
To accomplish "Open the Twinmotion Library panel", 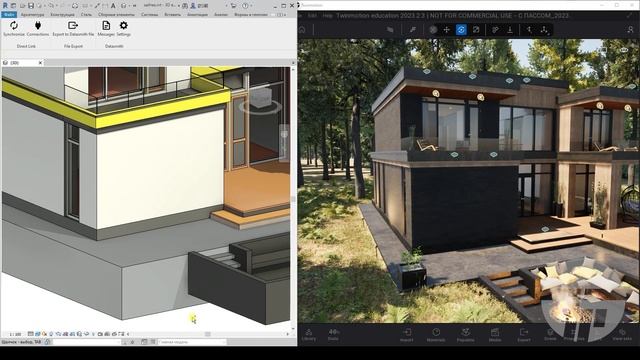I will point(309,335).
